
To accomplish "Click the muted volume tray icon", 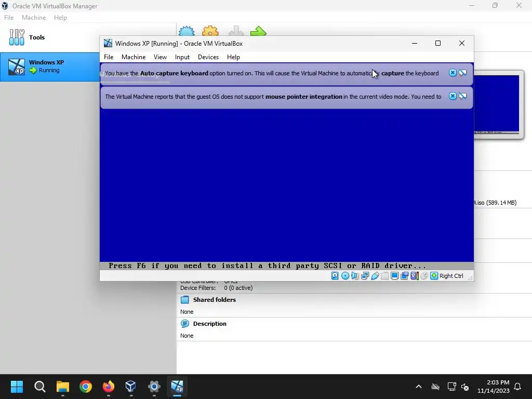I will [465, 387].
